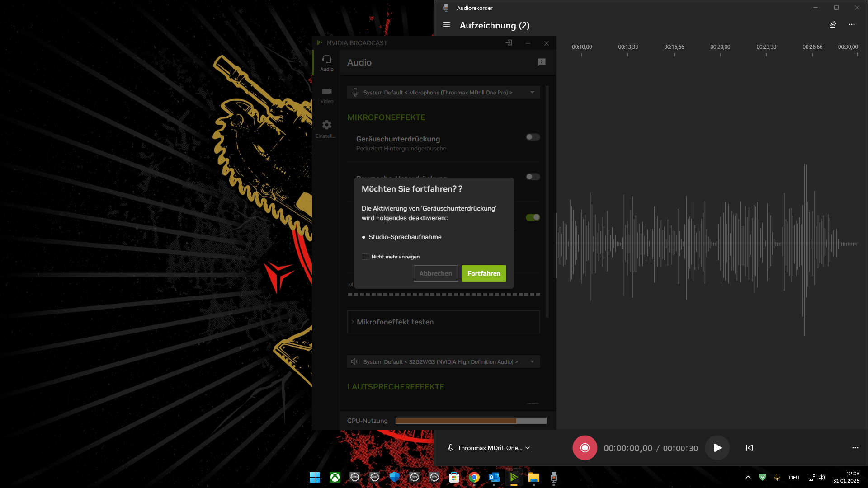Viewport: 868px width, 488px height.
Task: Click the green Fortfahren button
Action: tap(484, 273)
